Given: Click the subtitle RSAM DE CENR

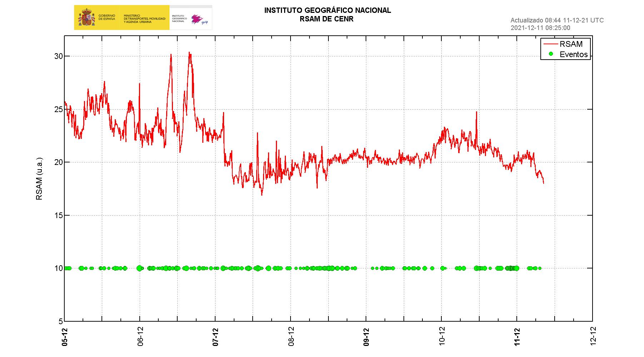Looking at the screenshot, I should pyautogui.click(x=327, y=19).
